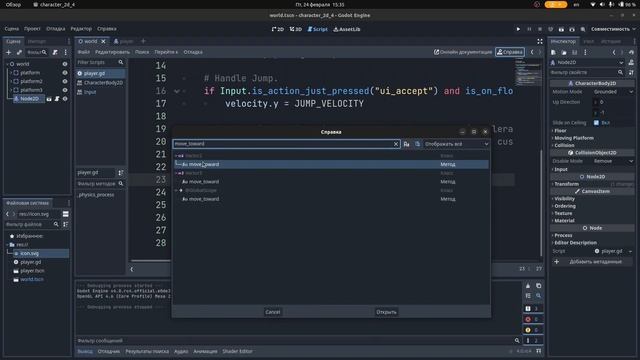
Task: Toggle distraction-free fullscreen script editor icon
Action: click(x=540, y=41)
